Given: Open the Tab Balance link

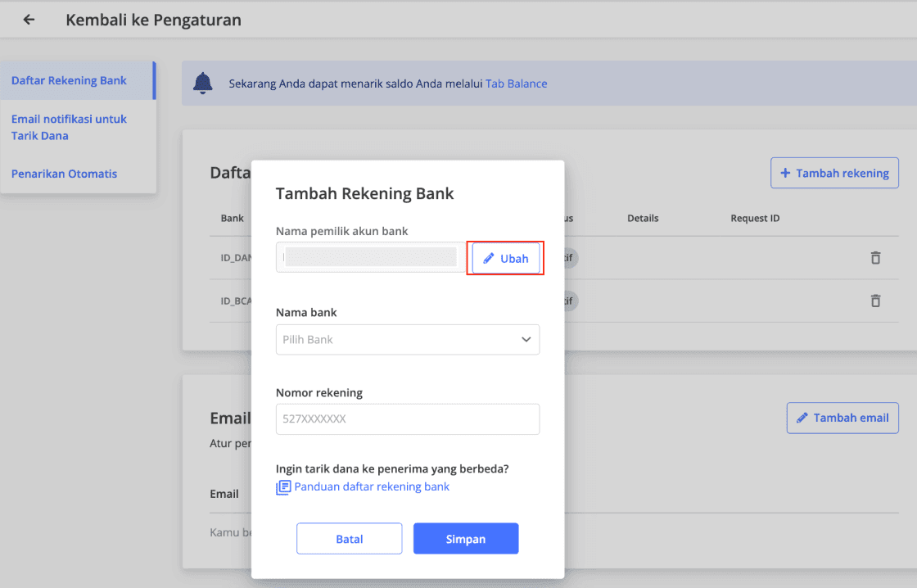Looking at the screenshot, I should click(516, 84).
